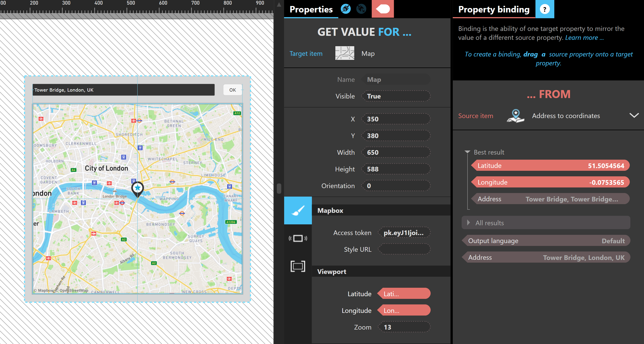
Task: Expand the All results section
Action: [468, 223]
